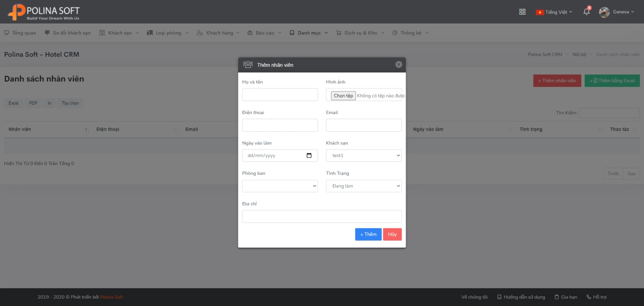Screen dimensions: 644x306
Task: Expand the Khách sạn dropdown showing test1
Action: (x=364, y=156)
